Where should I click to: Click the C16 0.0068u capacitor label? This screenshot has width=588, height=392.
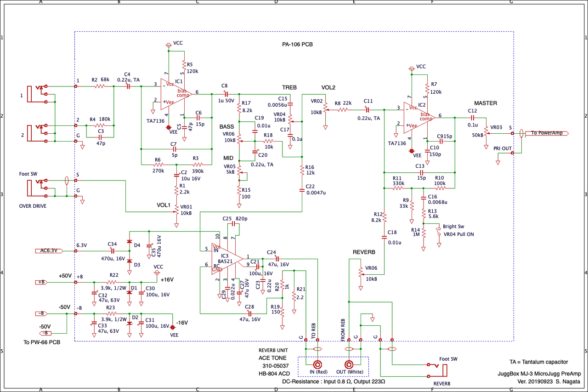coord(438,199)
